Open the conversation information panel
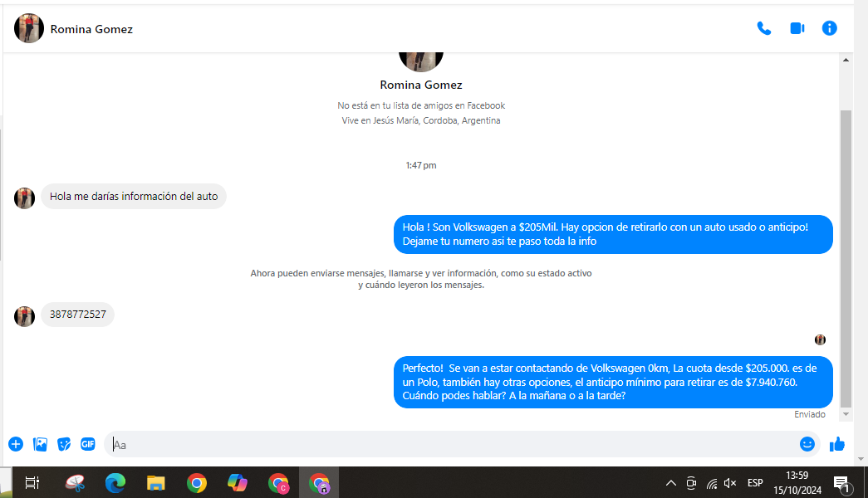 point(829,28)
